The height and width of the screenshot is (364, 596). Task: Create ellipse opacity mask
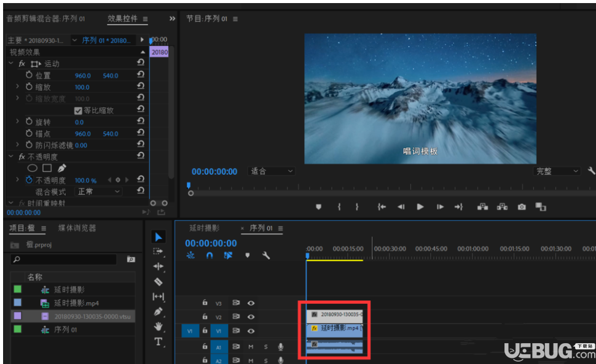[33, 168]
